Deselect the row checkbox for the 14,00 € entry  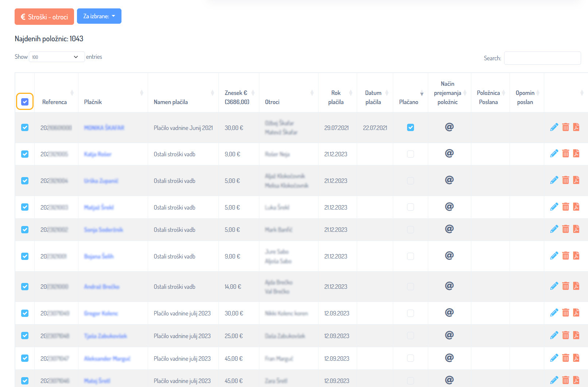click(25, 287)
